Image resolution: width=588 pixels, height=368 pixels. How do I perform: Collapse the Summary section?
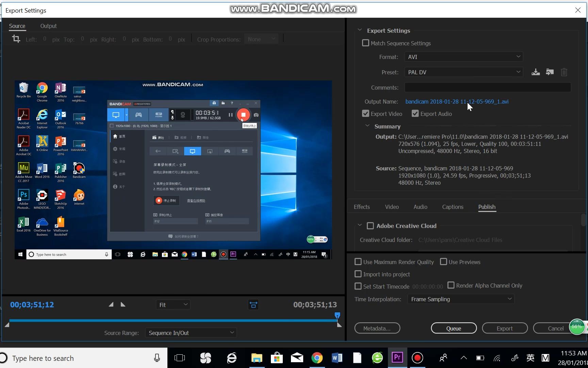click(x=367, y=126)
